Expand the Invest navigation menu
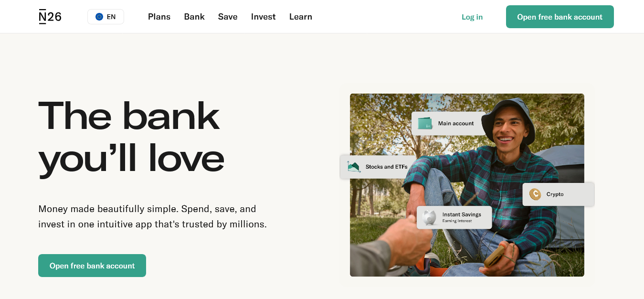Screen dimensions: 644x299 [x=264, y=17]
